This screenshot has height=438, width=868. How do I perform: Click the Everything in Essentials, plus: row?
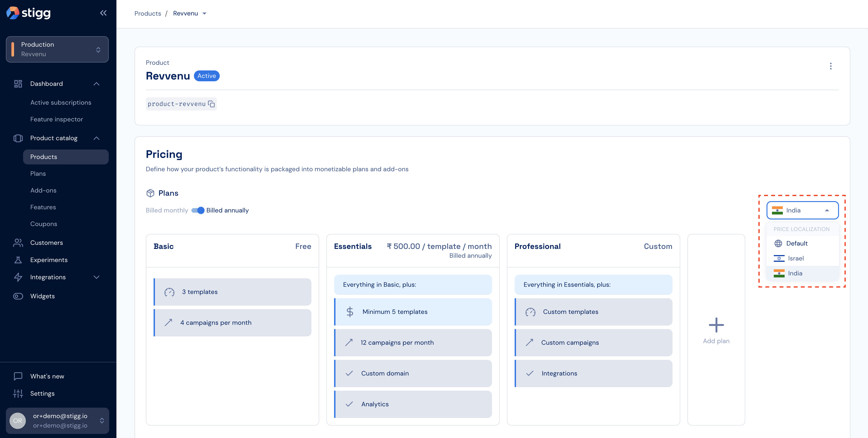pos(593,285)
